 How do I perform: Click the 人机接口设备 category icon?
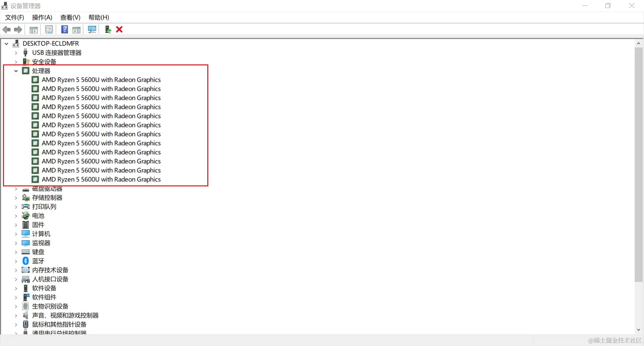pos(25,279)
